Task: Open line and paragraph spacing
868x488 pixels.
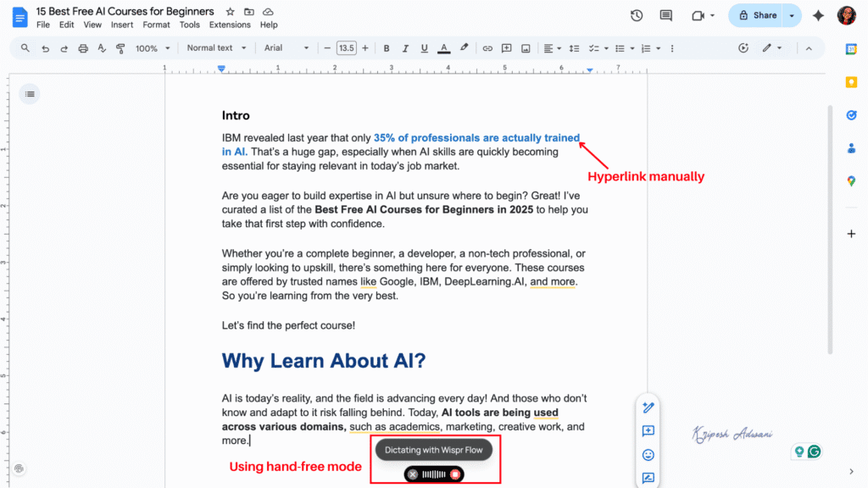Action: click(x=574, y=48)
